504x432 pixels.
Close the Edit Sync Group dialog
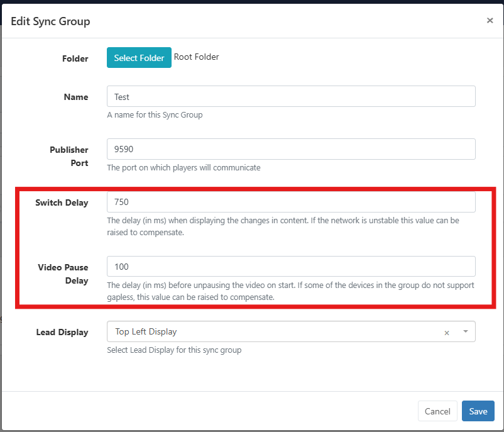point(490,21)
